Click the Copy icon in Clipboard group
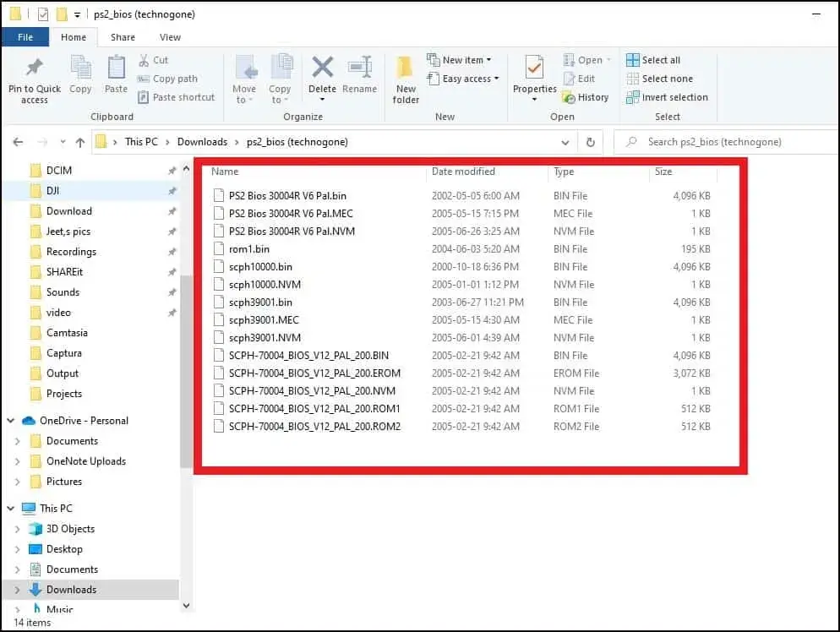Image resolution: width=840 pixels, height=632 pixels. tap(80, 68)
